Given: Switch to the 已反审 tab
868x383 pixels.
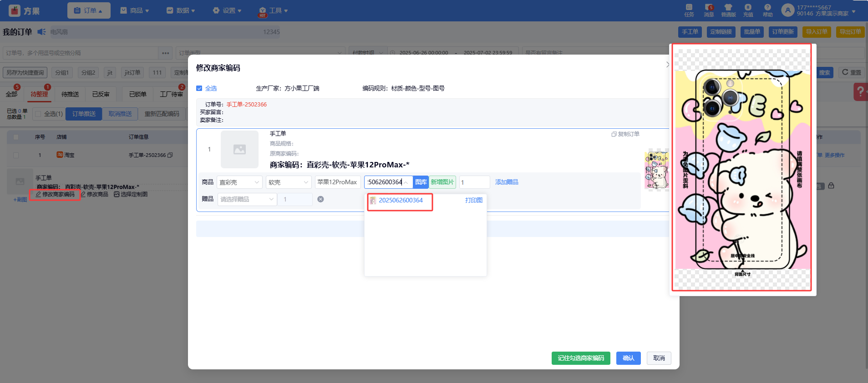Looking at the screenshot, I should [x=101, y=94].
